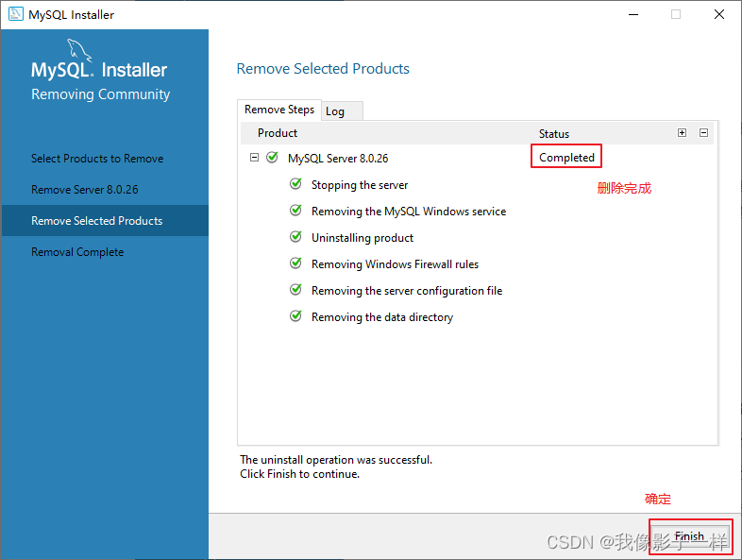The height and width of the screenshot is (560, 742).
Task: Click check icon for Removing the data directory
Action: point(295,316)
